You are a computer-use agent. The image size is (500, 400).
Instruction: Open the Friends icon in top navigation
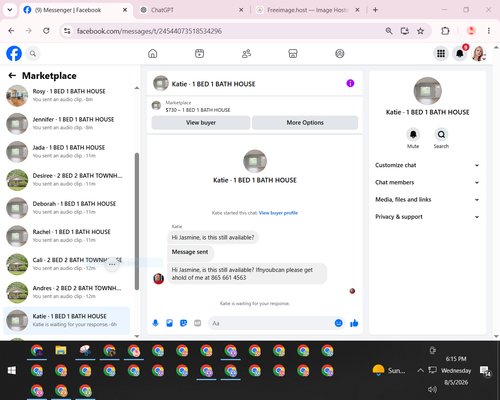point(246,53)
